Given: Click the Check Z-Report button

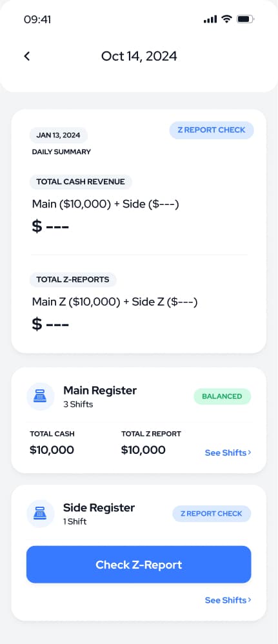Looking at the screenshot, I should 139,564.
